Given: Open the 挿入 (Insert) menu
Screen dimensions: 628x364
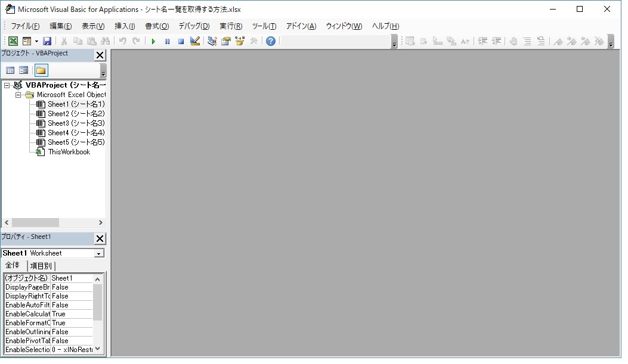Looking at the screenshot, I should (x=125, y=26).
